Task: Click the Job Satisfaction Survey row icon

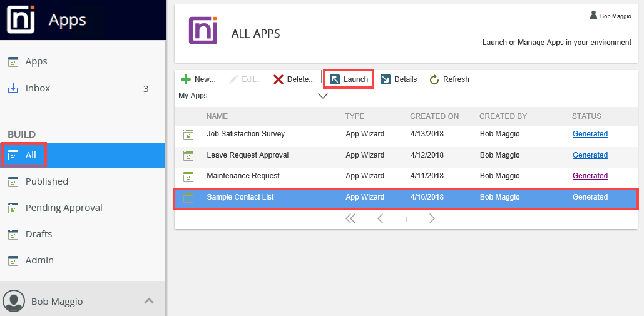Action: (x=188, y=134)
